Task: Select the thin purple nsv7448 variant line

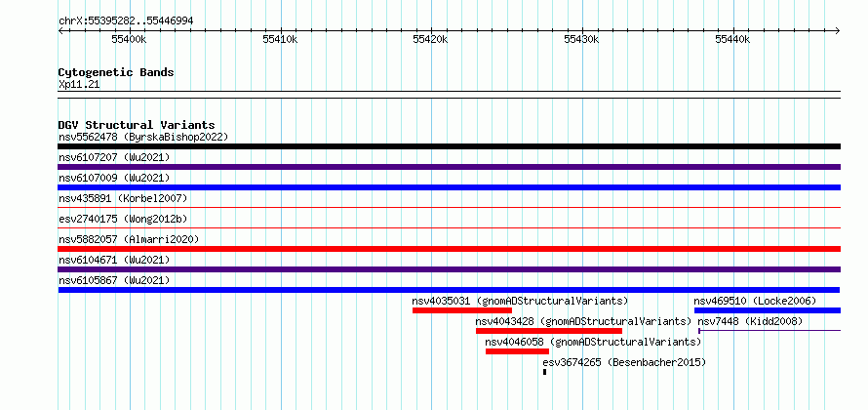Action: 769,331
